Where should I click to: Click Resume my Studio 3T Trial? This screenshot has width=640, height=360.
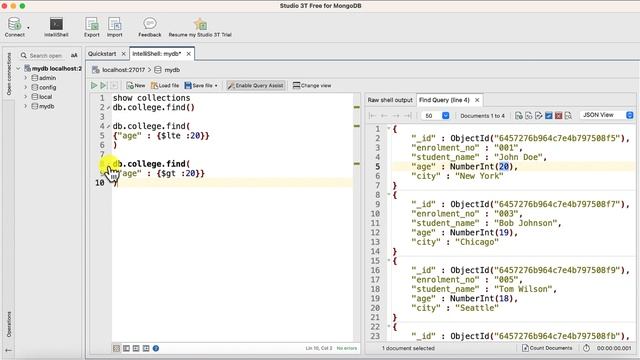pyautogui.click(x=200, y=27)
